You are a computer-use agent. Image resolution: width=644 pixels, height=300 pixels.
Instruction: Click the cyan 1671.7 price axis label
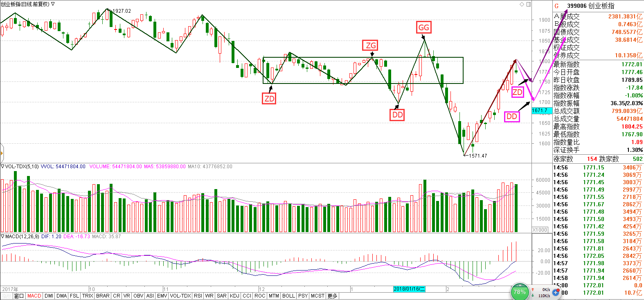(542, 111)
